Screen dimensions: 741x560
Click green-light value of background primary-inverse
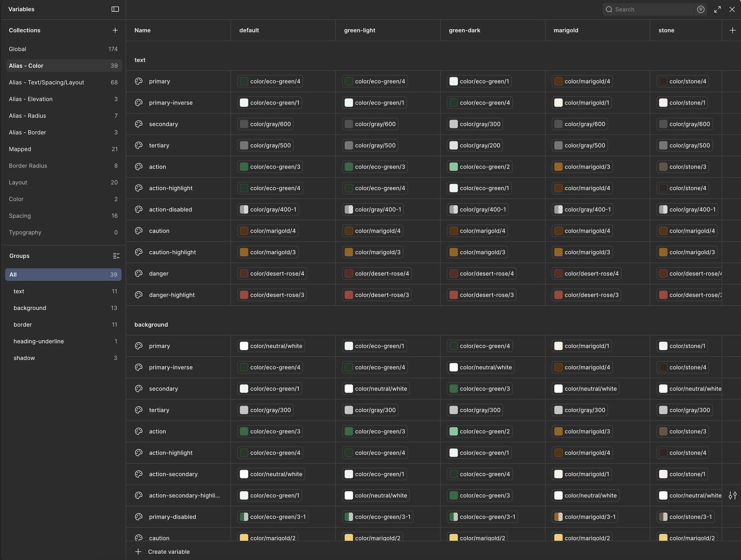[375, 367]
